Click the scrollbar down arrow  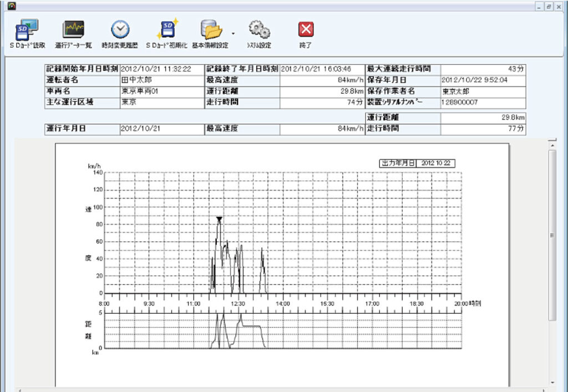(x=552, y=382)
